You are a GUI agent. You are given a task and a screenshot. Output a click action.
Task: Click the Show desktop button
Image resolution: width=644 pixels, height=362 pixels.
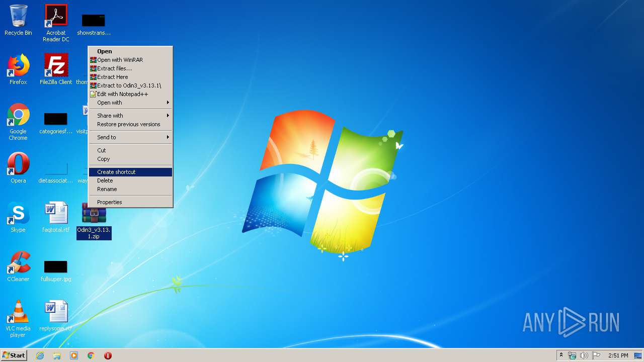point(638,355)
